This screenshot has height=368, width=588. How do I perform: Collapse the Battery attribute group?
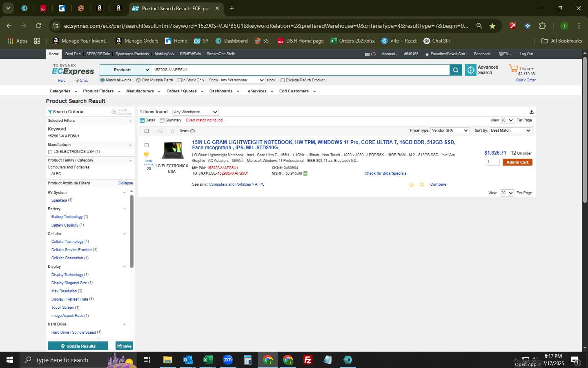click(x=124, y=209)
